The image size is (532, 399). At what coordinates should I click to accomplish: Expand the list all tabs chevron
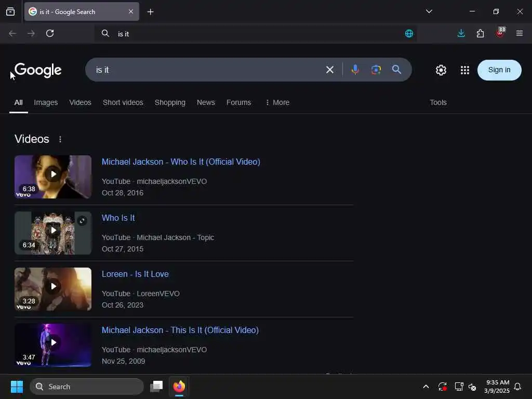pos(429,11)
